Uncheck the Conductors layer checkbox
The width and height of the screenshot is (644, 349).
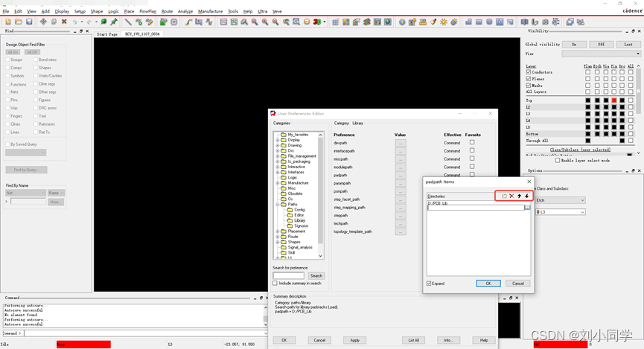pyautogui.click(x=529, y=72)
